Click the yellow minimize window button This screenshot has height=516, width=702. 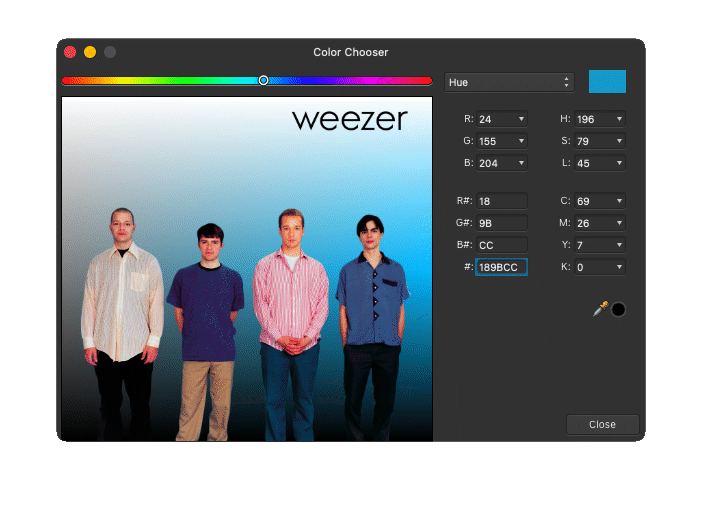click(90, 52)
